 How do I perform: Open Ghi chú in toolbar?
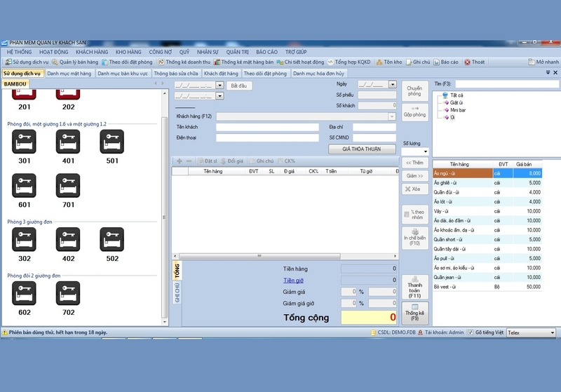pyautogui.click(x=418, y=62)
